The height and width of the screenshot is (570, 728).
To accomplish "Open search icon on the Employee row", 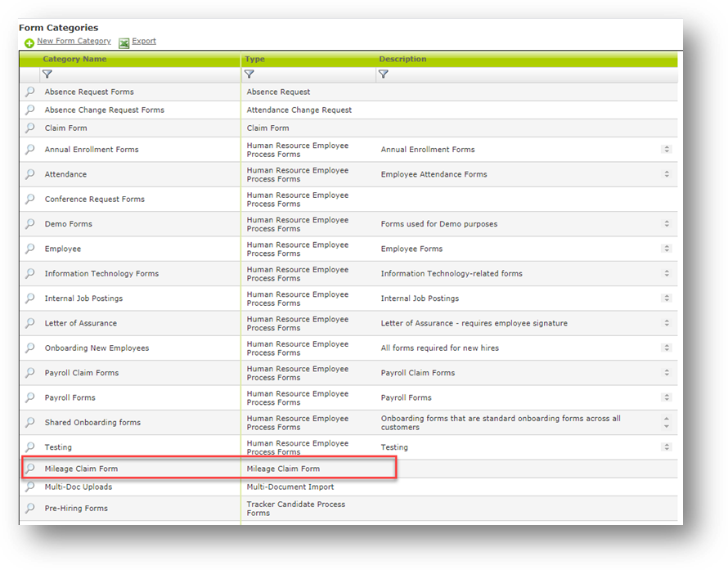I will 29,249.
